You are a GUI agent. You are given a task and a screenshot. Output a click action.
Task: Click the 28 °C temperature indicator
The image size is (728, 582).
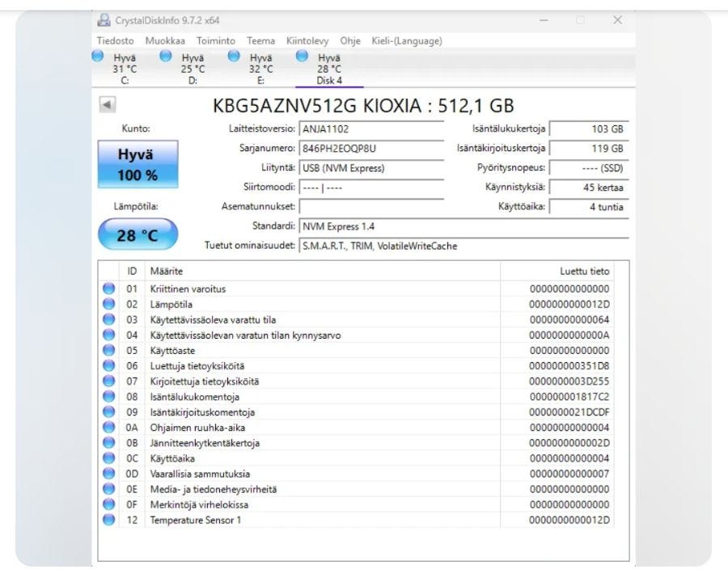(x=137, y=234)
